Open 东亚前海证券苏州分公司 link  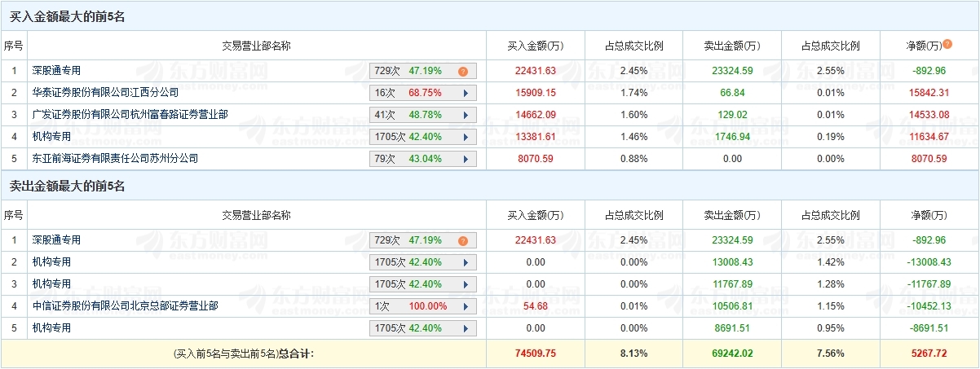[114, 159]
